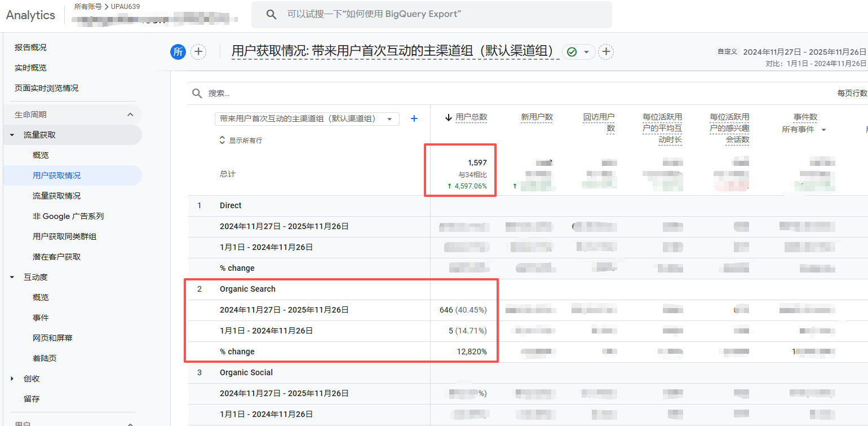868x426 pixels.
Task: Select 着陆页 under 互动度
Action: pyautogui.click(x=45, y=358)
